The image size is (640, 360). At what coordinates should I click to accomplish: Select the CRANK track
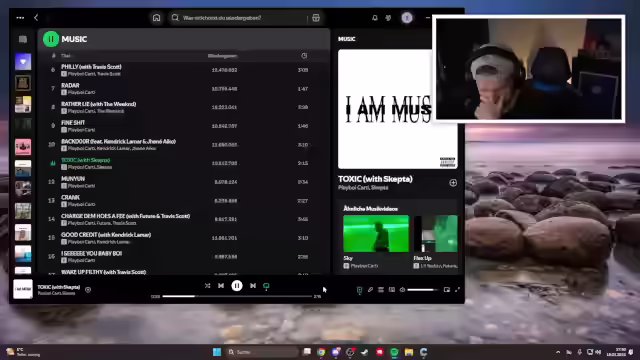tap(184, 200)
